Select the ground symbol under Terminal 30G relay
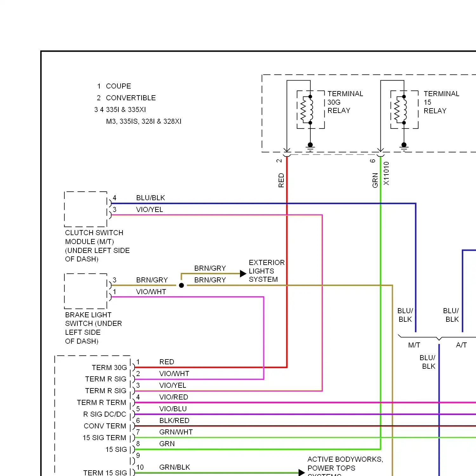 coord(310,147)
